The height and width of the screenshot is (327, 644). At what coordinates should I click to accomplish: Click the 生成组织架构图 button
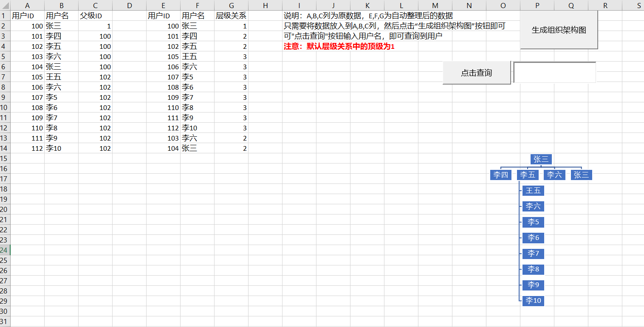(558, 30)
